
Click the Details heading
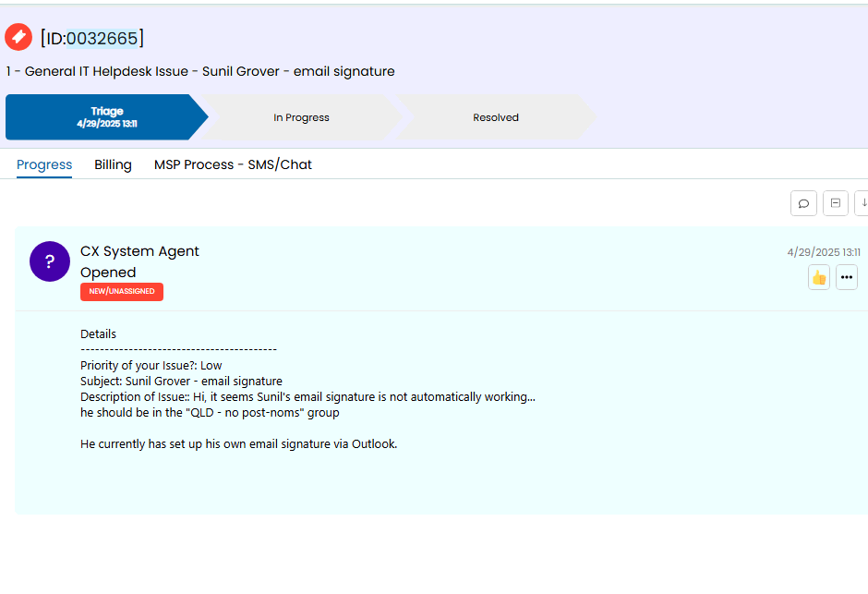tap(98, 333)
